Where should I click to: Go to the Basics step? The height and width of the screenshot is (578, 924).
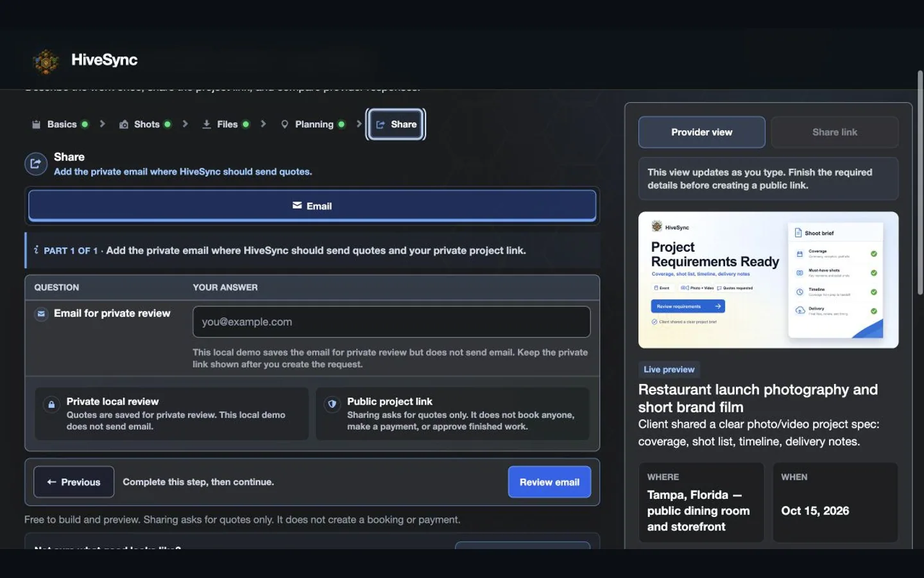click(x=60, y=125)
